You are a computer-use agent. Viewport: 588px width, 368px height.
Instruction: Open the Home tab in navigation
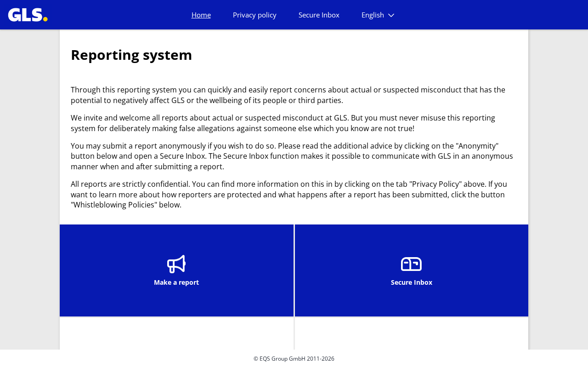point(201,15)
